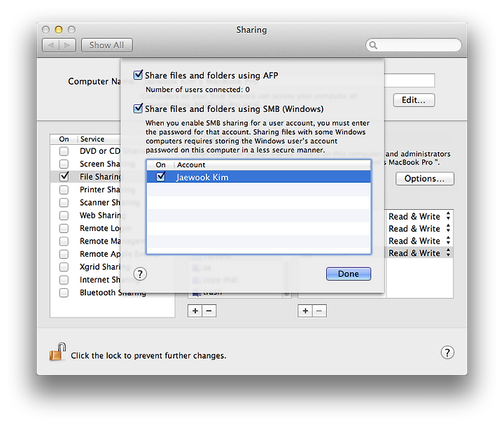
Task: Click into the search field
Action: coord(414,45)
